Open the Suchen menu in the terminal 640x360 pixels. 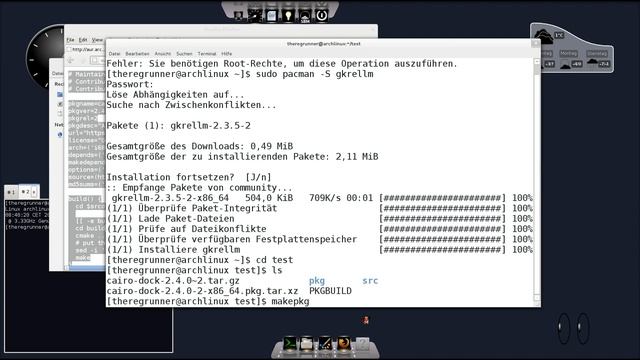click(184, 53)
